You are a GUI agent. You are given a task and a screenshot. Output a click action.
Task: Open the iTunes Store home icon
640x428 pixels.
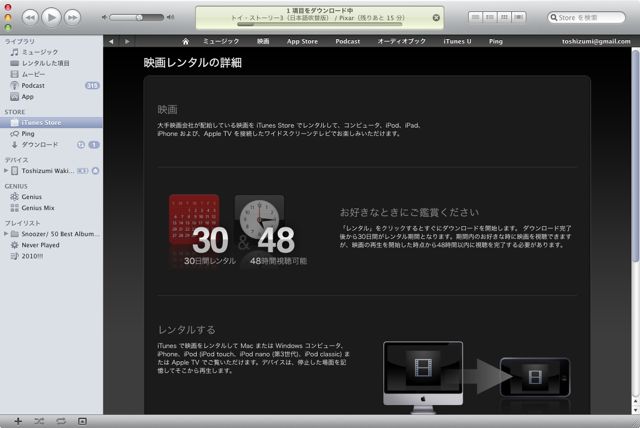point(185,41)
